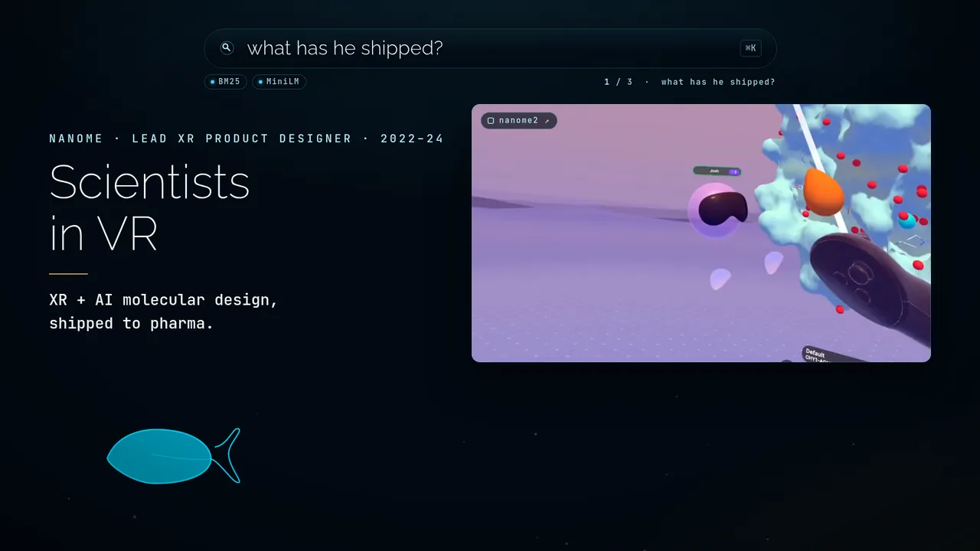
Task: Click the "1 / 3" result counter
Action: click(x=619, y=82)
